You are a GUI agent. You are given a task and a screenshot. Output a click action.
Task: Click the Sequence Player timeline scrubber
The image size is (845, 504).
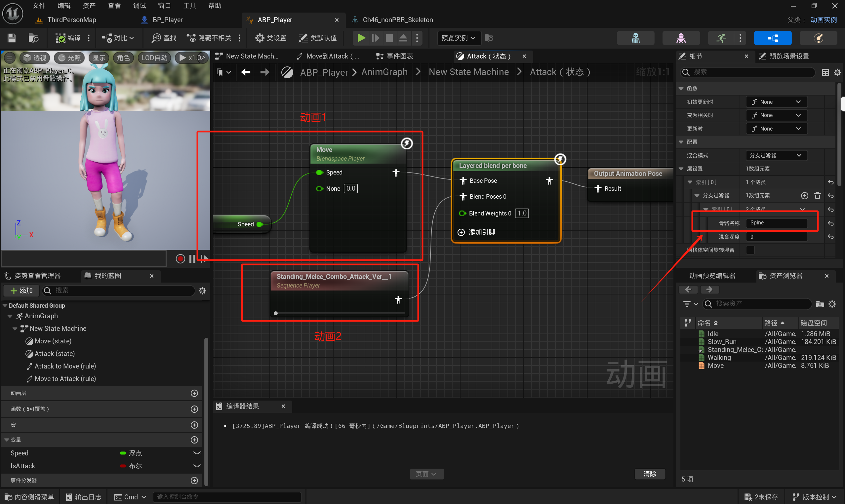(x=276, y=314)
